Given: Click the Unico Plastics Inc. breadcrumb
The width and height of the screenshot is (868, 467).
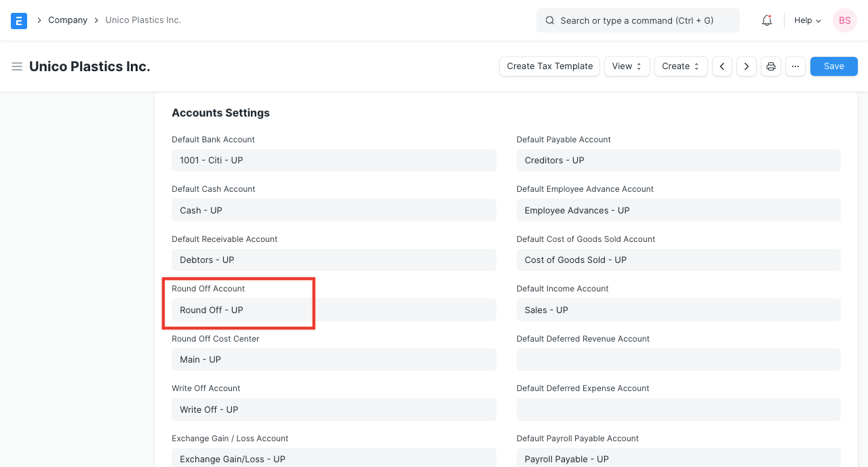Looking at the screenshot, I should pos(143,20).
